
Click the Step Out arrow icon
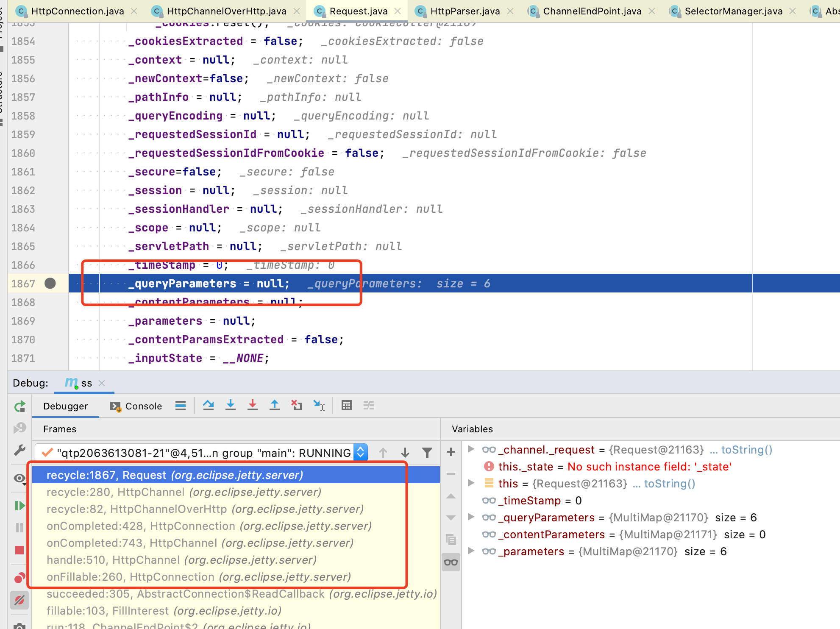click(274, 406)
